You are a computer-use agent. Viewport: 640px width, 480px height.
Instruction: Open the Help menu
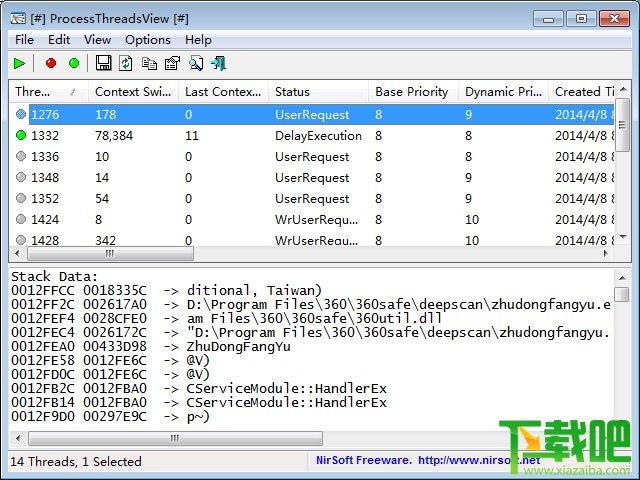pos(198,40)
